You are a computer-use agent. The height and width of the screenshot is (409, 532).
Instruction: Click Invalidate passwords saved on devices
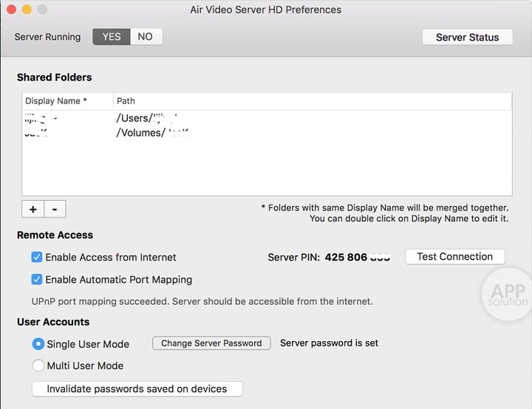tap(137, 388)
